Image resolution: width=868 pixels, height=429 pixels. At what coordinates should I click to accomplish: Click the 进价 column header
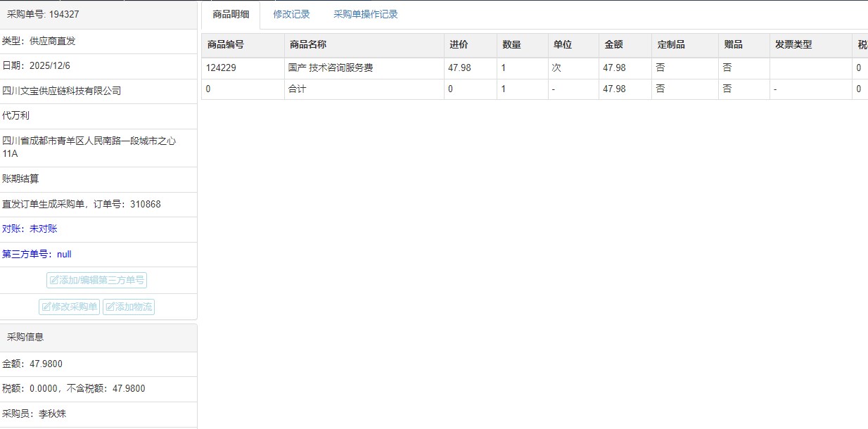459,44
